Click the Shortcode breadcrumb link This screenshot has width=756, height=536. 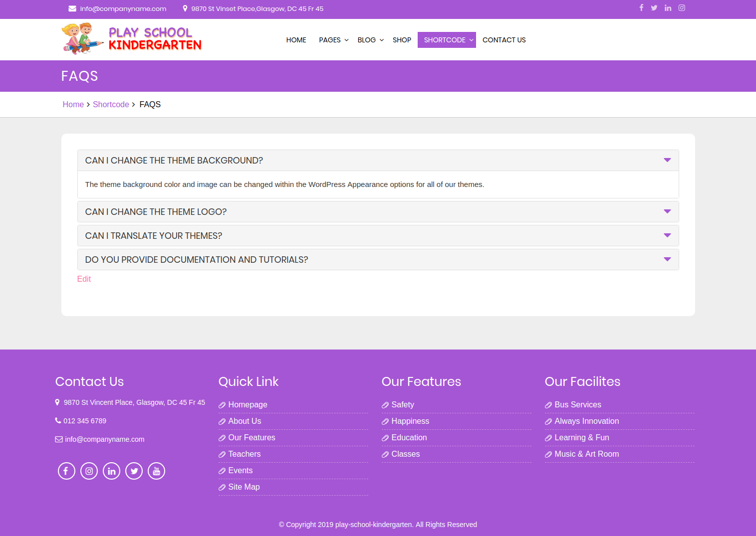tap(111, 105)
